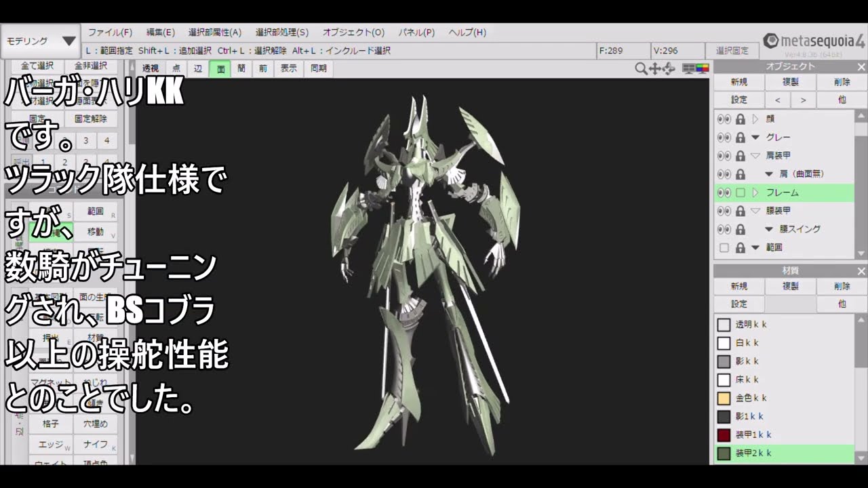Screen dimensions: 868x488
Task: Click the rotate view icon
Action: pos(669,68)
